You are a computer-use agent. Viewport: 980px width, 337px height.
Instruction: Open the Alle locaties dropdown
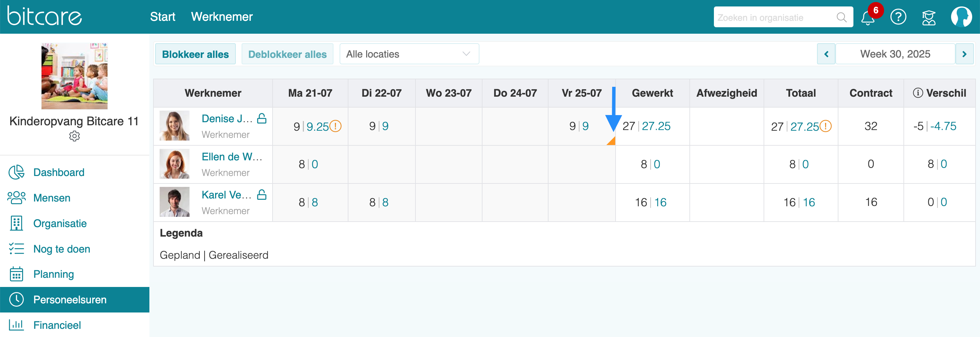pyautogui.click(x=409, y=54)
